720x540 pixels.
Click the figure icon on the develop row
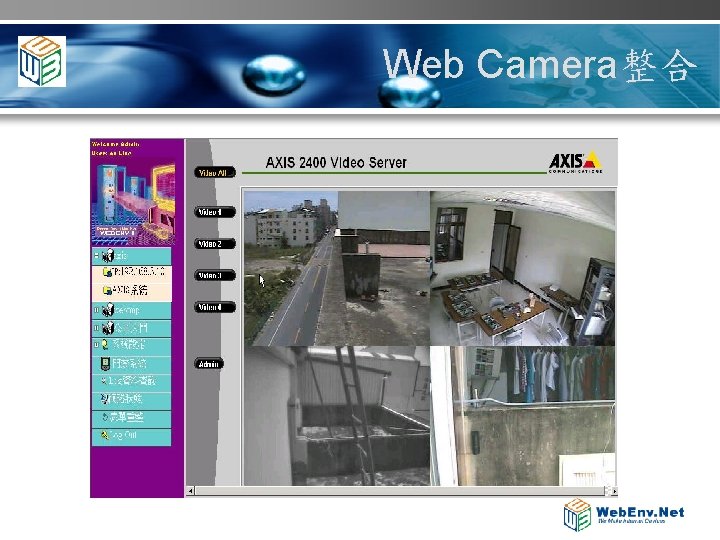tap(108, 310)
